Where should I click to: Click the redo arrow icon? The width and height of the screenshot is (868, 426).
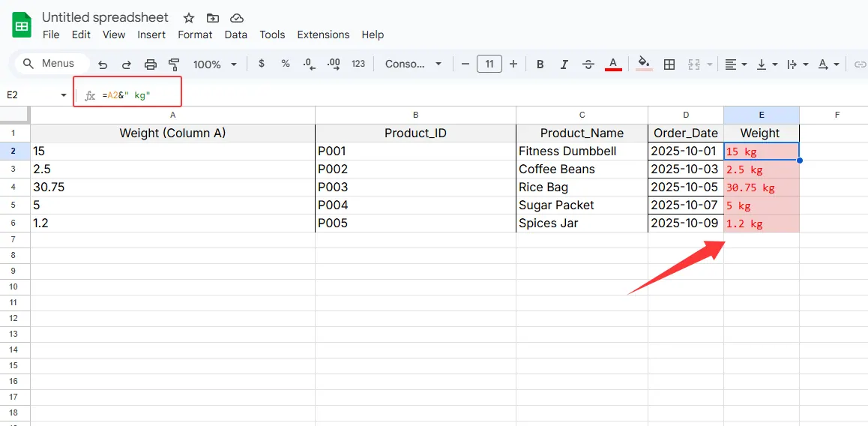pos(127,64)
